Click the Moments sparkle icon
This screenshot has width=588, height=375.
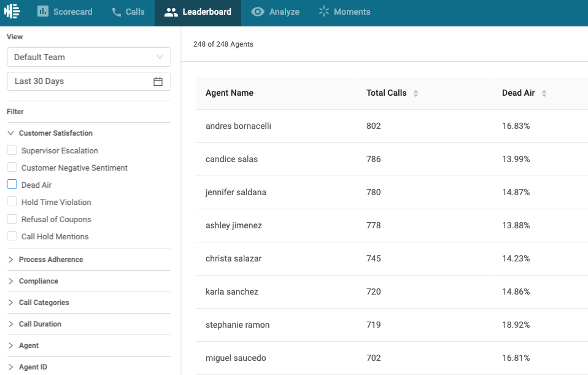pyautogui.click(x=324, y=11)
